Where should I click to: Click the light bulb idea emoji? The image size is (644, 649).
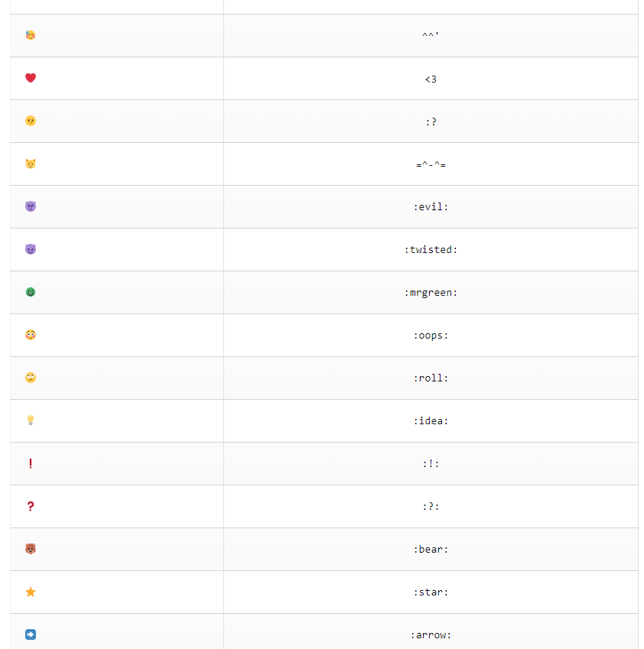tap(31, 420)
